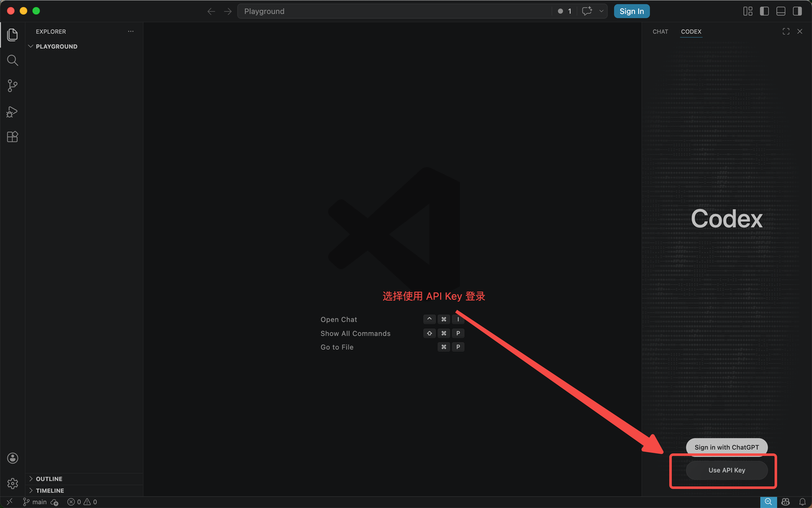Click the Use API Key button
The height and width of the screenshot is (508, 812).
click(727, 471)
